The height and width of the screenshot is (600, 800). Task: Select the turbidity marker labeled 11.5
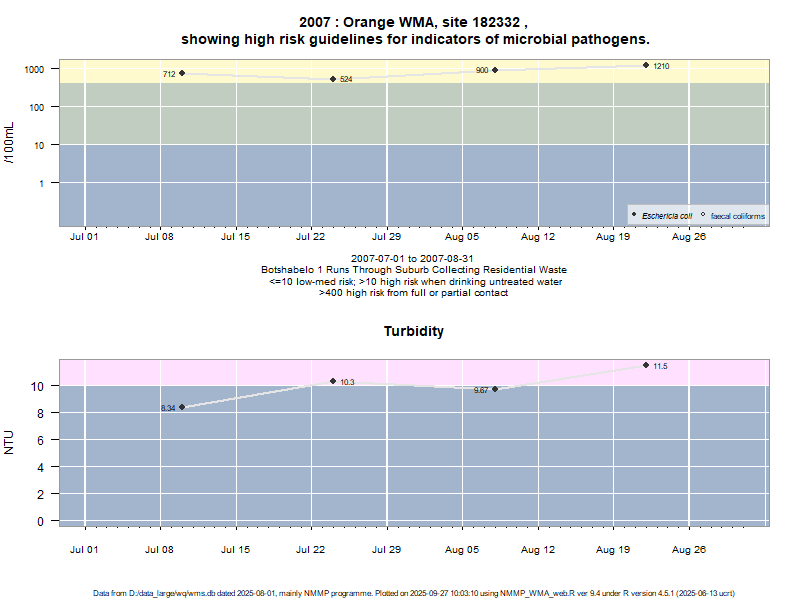646,365
